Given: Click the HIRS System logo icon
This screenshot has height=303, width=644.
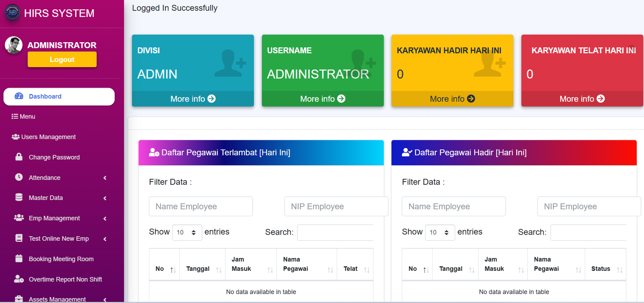Looking at the screenshot, I should coord(12,13).
